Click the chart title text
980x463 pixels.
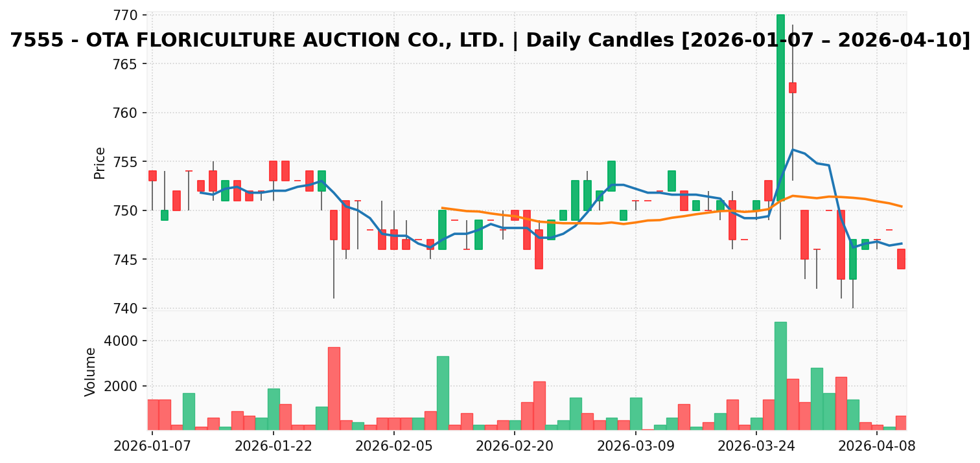490,40
